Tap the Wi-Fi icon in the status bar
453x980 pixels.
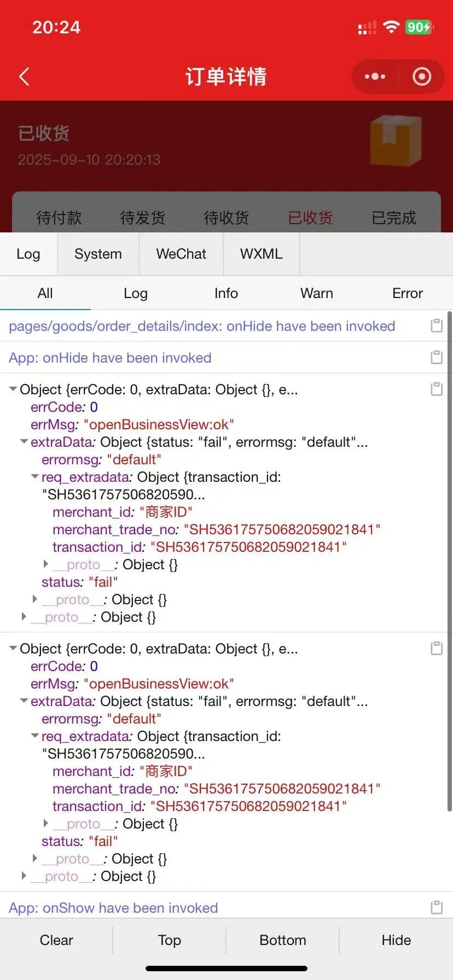(391, 27)
